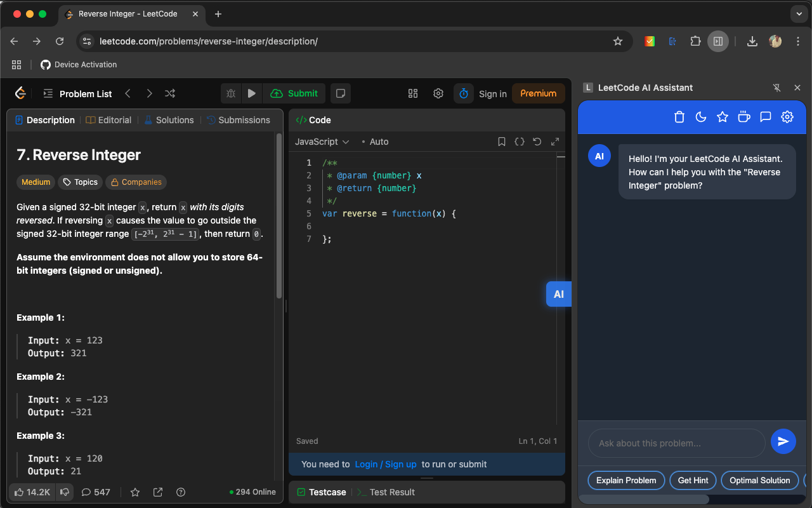Viewport: 812px width, 508px height.
Task: Expand the Companies tag
Action: pos(136,182)
